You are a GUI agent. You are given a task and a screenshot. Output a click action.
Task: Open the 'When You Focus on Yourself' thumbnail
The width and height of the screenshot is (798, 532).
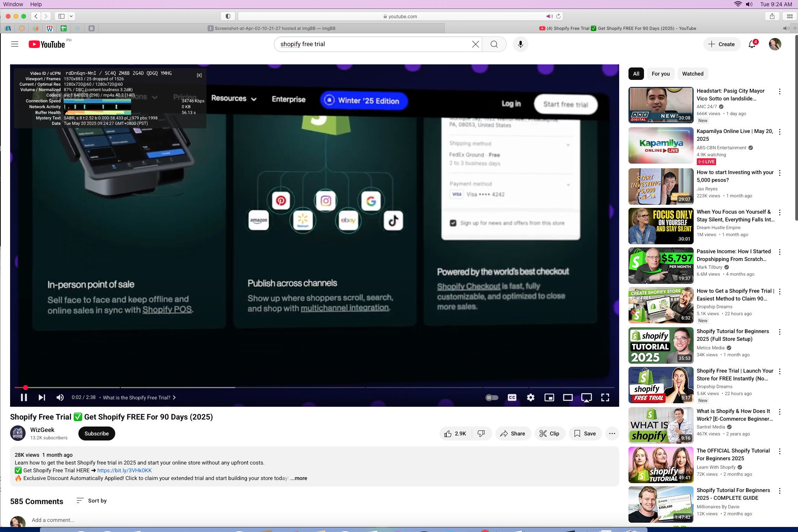[661, 226]
